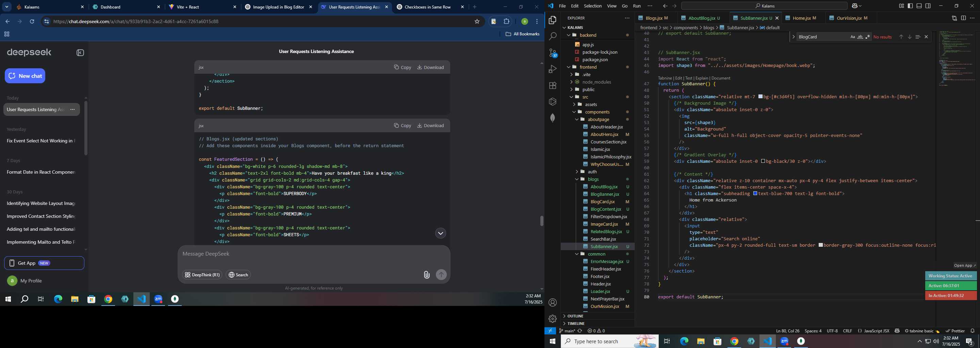Go to previous match in find widget
This screenshot has height=348, width=980.
901,37
